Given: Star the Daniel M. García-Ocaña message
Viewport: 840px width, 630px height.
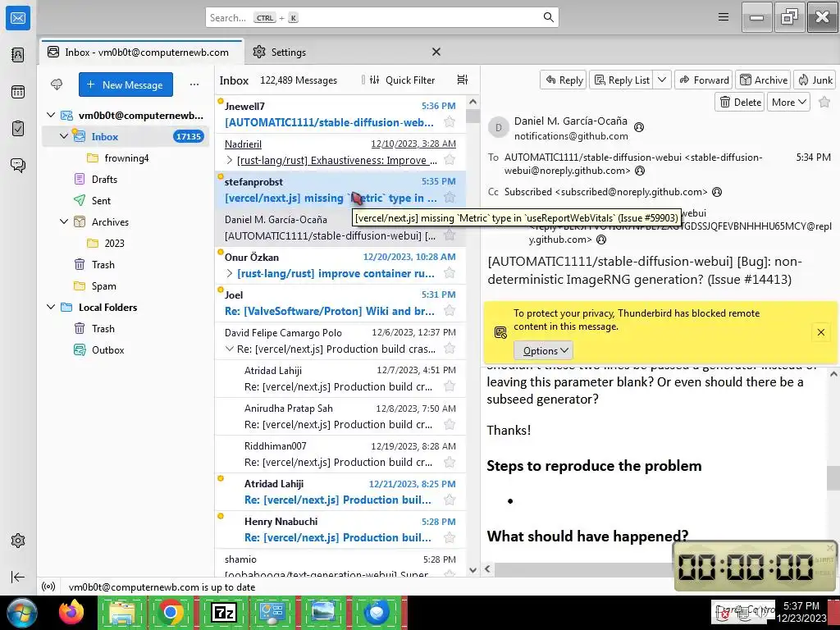Looking at the screenshot, I should point(450,235).
